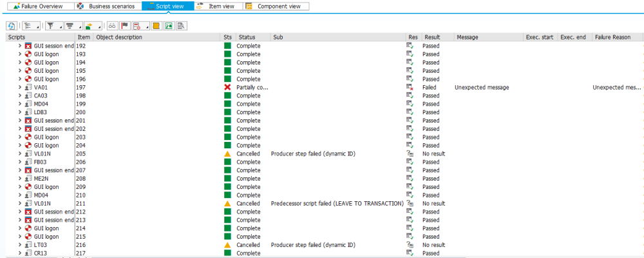
Task: Click the red X status icon for VA01
Action: [x=227, y=87]
